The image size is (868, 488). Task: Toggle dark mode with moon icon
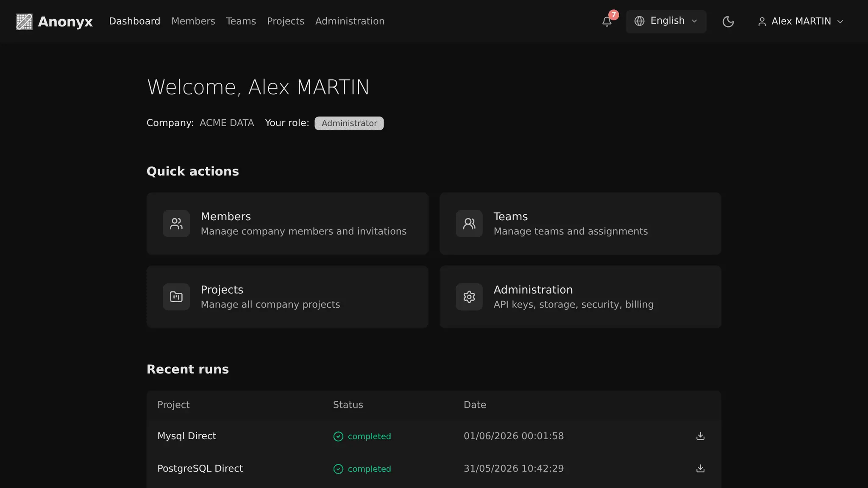[x=728, y=22]
